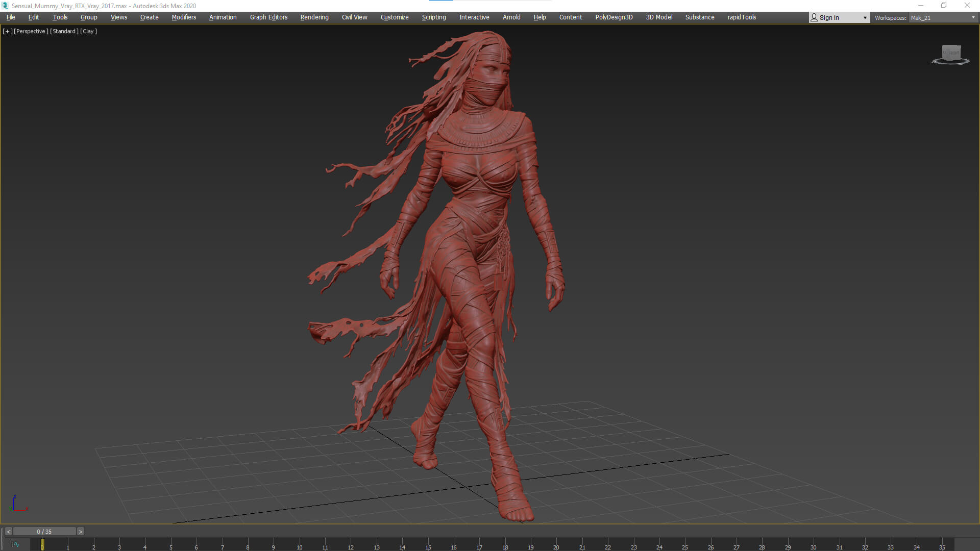
Task: Open the Help menu
Action: click(x=540, y=17)
